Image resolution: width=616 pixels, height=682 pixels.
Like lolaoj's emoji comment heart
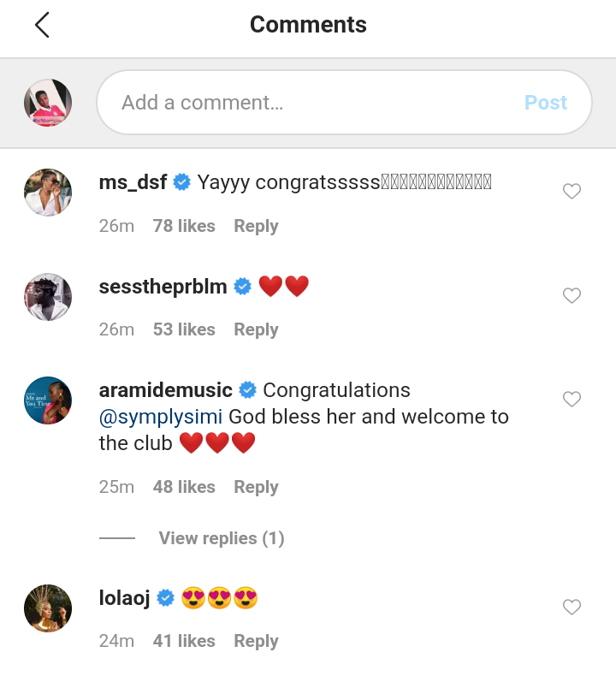(572, 608)
